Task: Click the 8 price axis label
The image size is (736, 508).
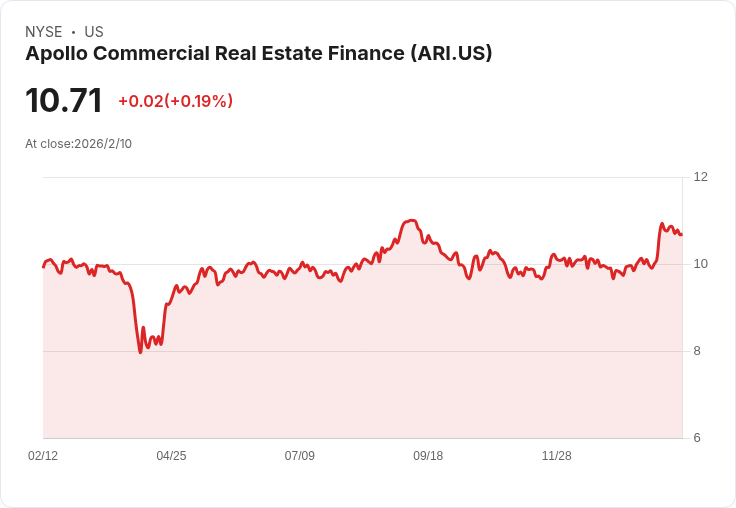Action: point(697,351)
